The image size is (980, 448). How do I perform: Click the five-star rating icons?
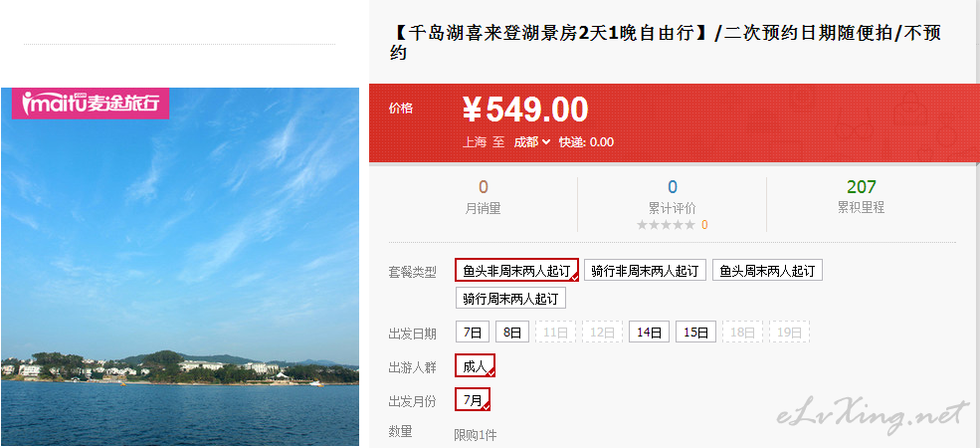point(666,225)
